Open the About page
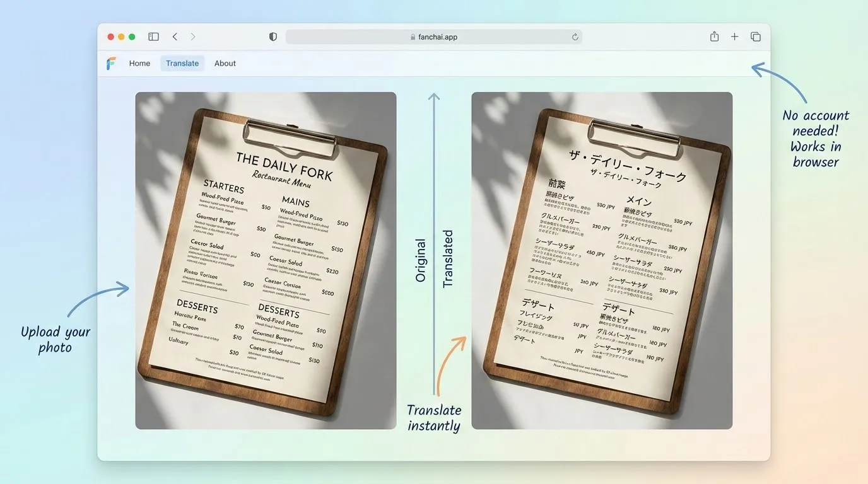Image resolution: width=868 pixels, height=484 pixels. tap(225, 63)
